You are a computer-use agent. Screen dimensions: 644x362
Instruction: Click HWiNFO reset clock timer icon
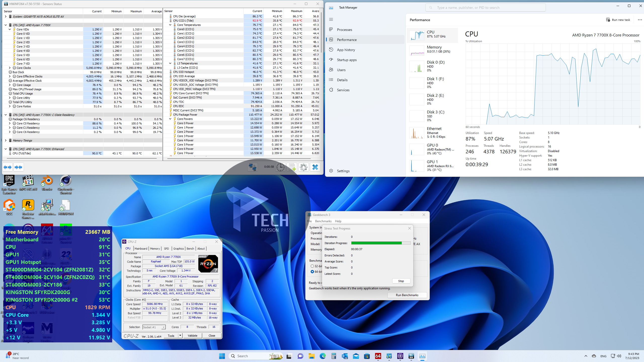click(x=280, y=167)
